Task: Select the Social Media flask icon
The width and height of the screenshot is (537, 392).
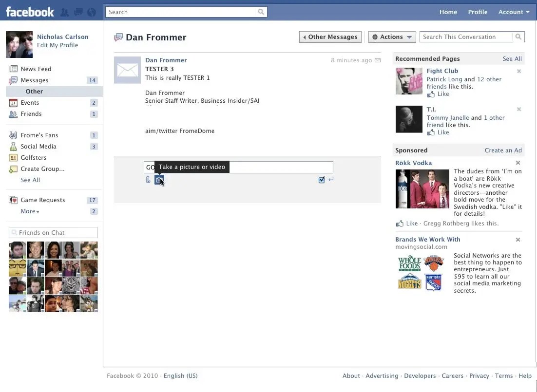Action: point(14,146)
